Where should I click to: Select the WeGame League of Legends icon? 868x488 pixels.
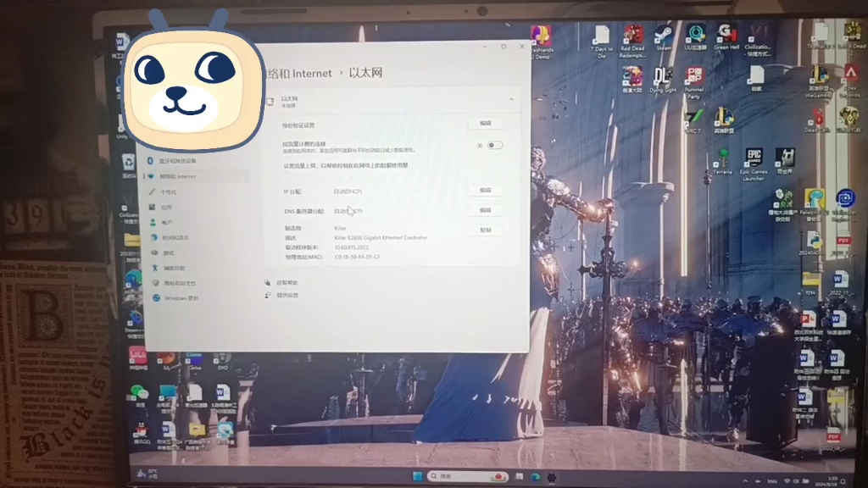(818, 81)
